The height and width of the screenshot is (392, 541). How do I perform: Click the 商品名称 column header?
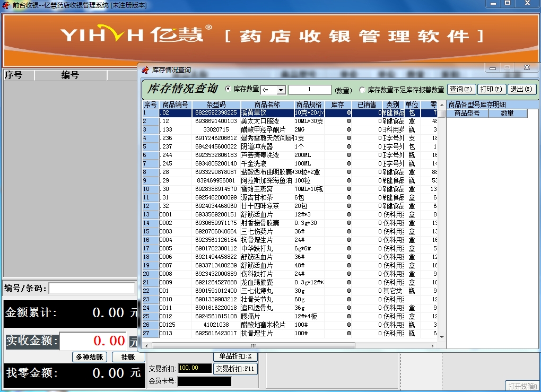[267, 104]
